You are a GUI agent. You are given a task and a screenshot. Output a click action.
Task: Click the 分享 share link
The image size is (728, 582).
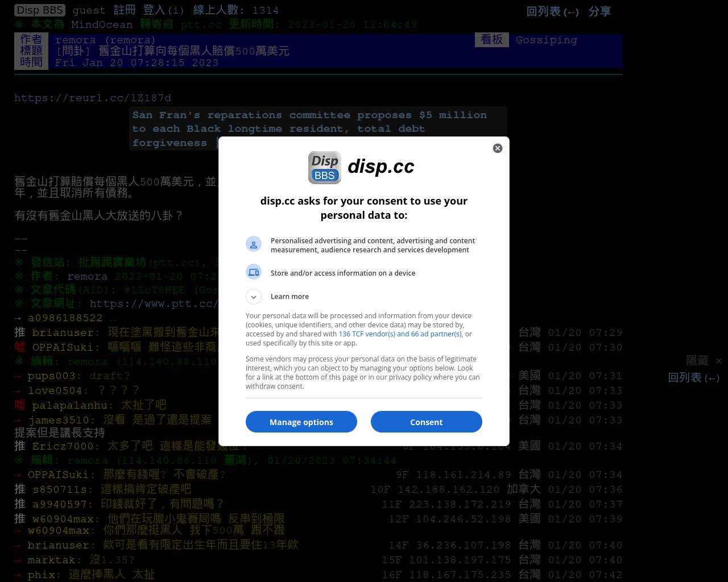(x=599, y=11)
